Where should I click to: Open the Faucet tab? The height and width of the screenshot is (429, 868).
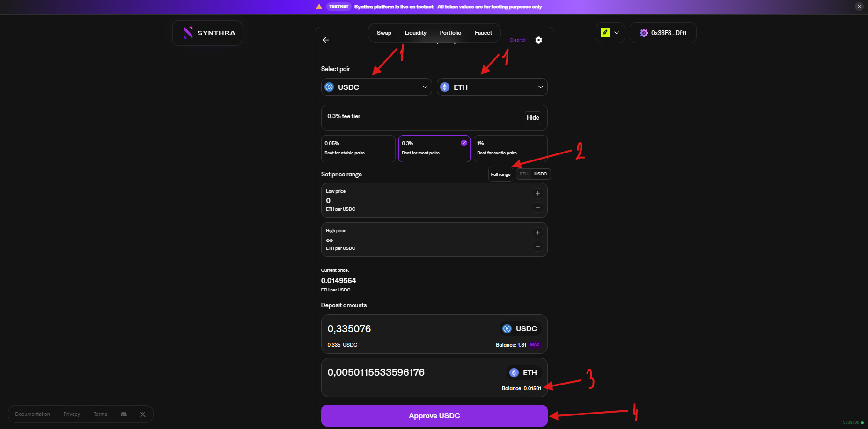483,33
